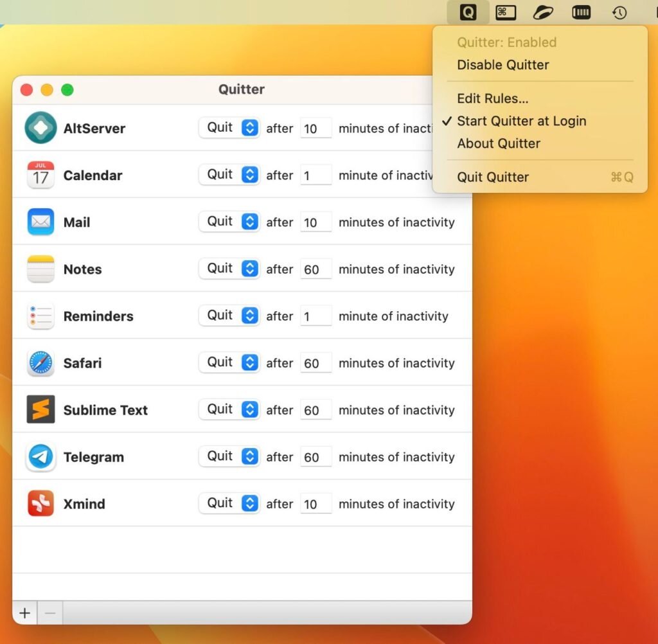Choose Edit Rules... from the menu

click(x=493, y=99)
